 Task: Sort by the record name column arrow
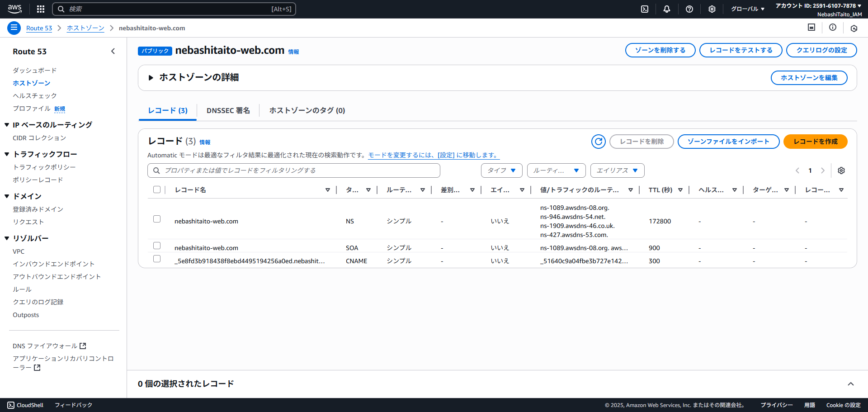(328, 190)
